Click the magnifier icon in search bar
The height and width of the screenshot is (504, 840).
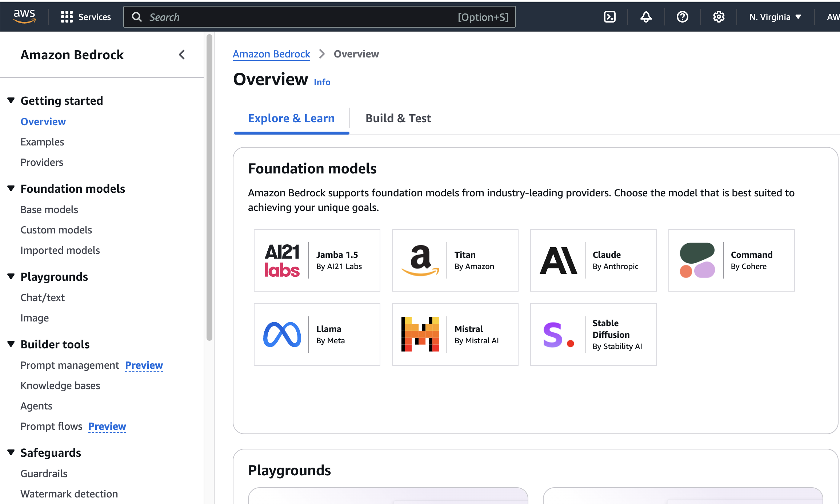137,17
